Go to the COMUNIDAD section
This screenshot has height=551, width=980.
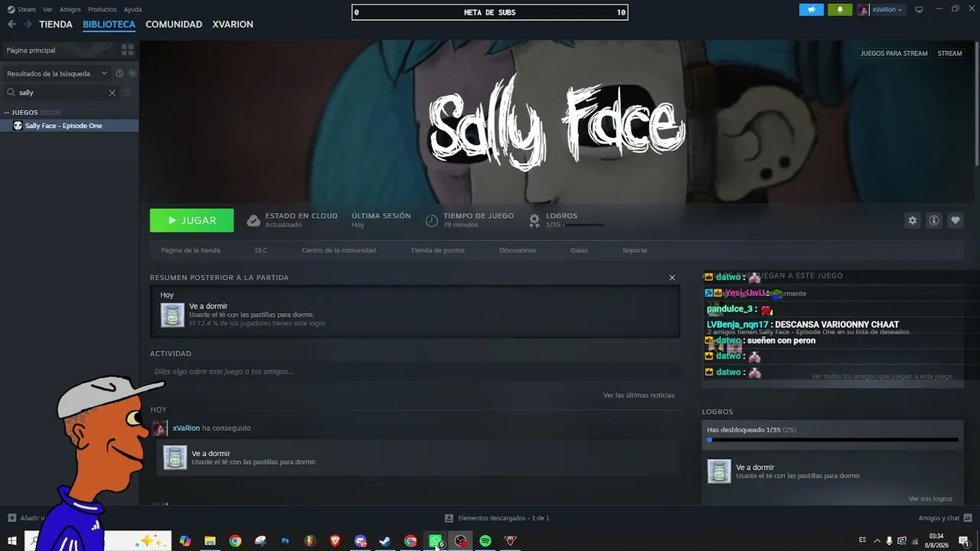click(174, 24)
